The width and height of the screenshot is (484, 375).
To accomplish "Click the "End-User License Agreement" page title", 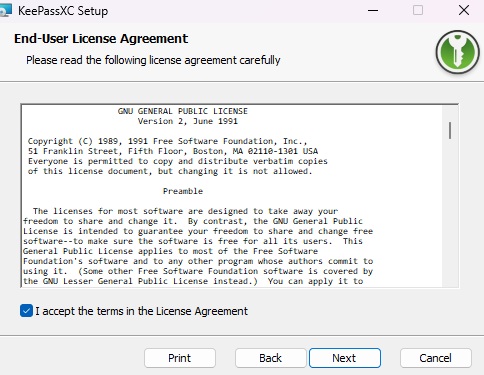I will click(101, 39).
